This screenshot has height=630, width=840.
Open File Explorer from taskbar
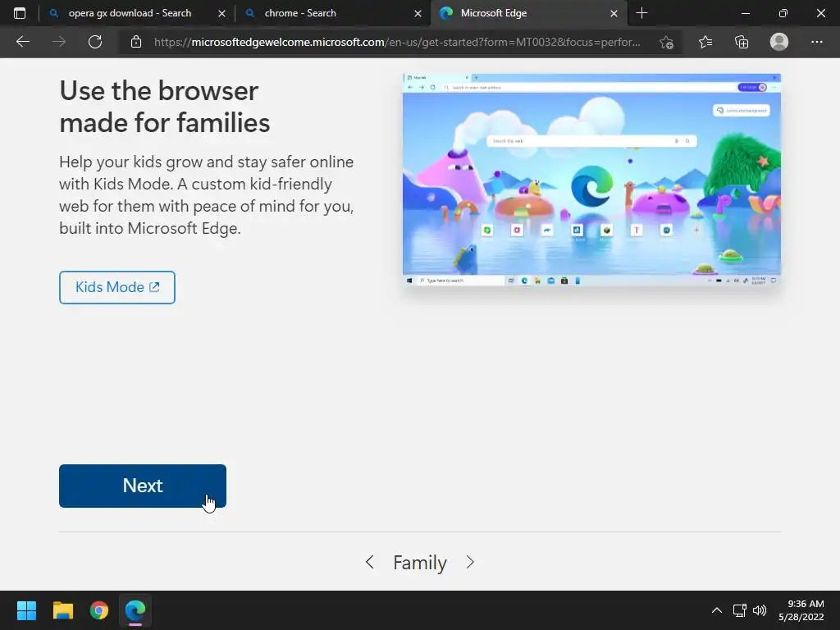pyautogui.click(x=62, y=610)
